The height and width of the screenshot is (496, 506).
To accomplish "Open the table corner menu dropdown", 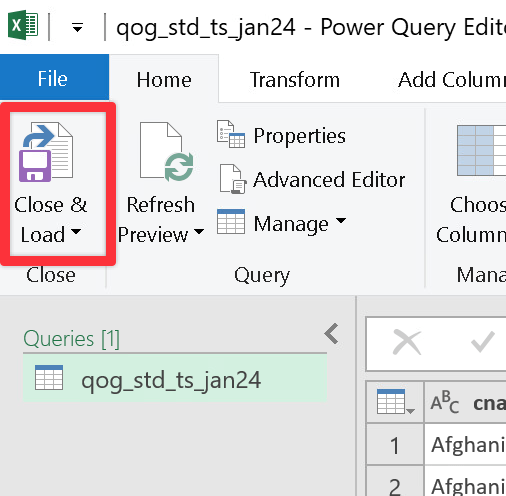I will [395, 402].
